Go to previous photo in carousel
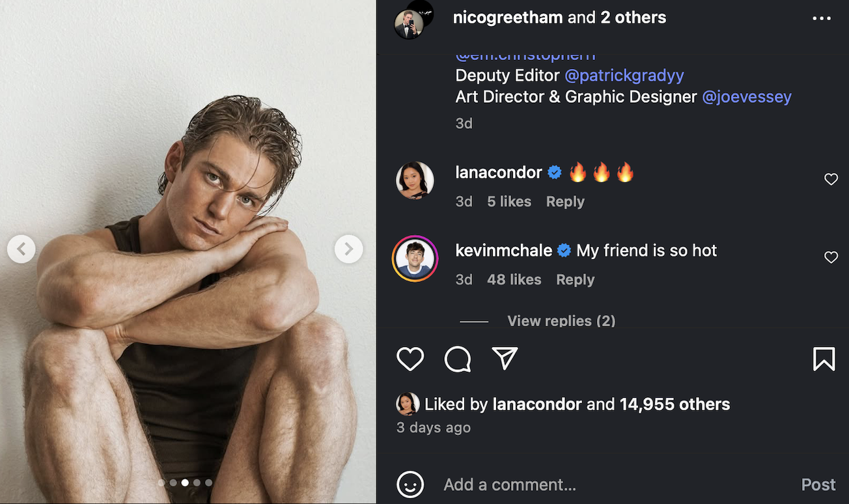Screen dimensions: 849x504 (21, 249)
